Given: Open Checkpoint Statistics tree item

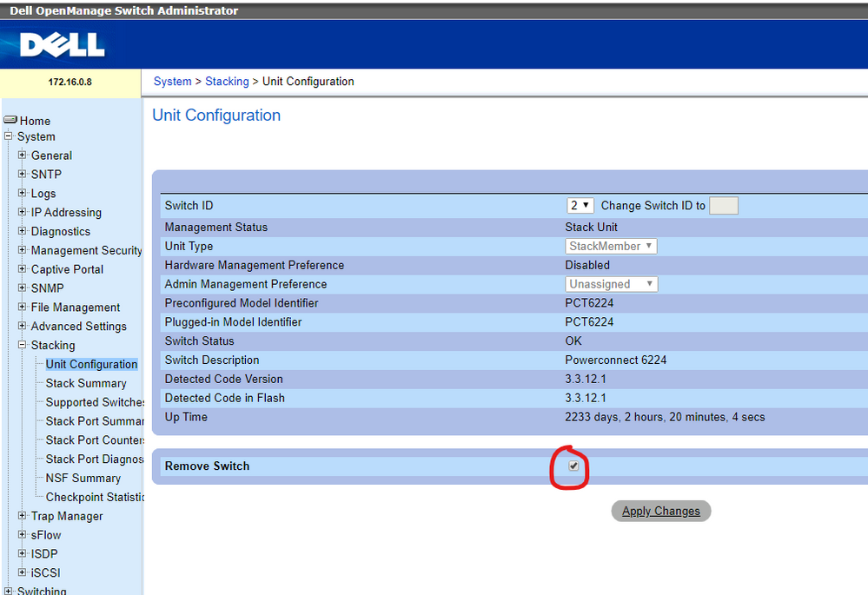Looking at the screenshot, I should tap(95, 497).
